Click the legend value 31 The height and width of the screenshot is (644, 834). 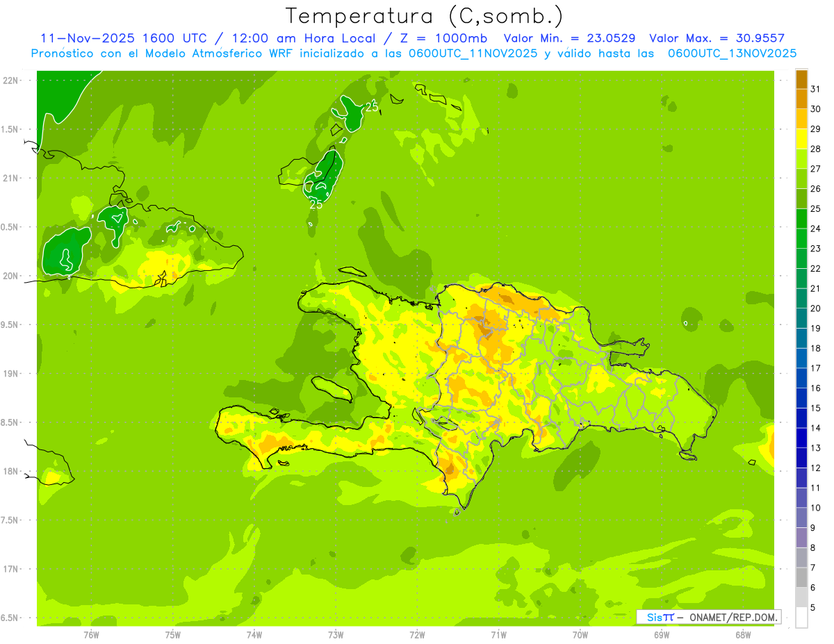[815, 89]
